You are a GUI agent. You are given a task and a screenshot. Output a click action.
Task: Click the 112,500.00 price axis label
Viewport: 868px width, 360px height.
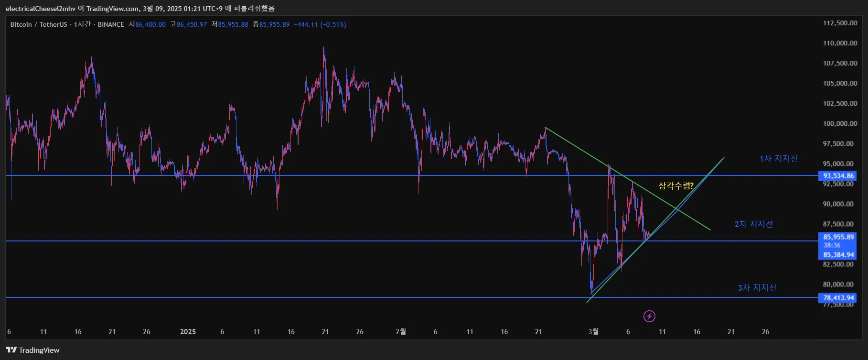pyautogui.click(x=840, y=23)
